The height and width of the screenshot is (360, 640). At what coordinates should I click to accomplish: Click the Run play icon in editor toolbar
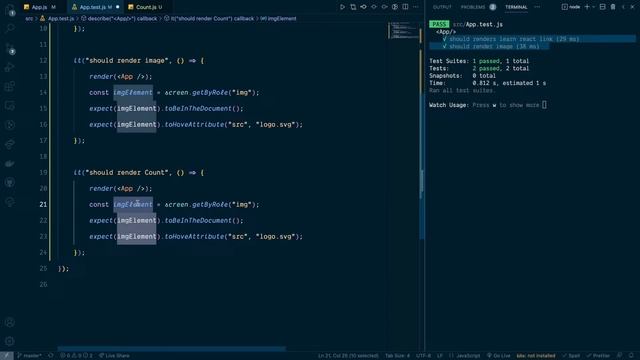(x=342, y=7)
